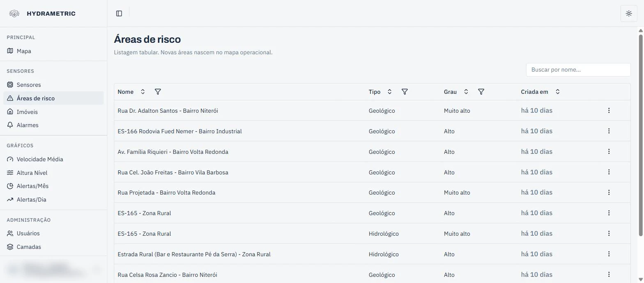Click the Hydrametric logo icon
The height and width of the screenshot is (283, 644).
point(14,14)
